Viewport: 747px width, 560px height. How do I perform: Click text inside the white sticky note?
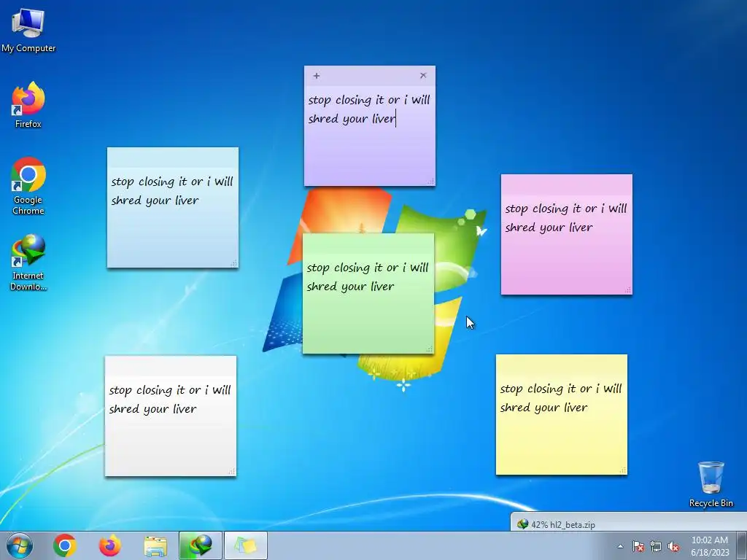[x=169, y=399]
